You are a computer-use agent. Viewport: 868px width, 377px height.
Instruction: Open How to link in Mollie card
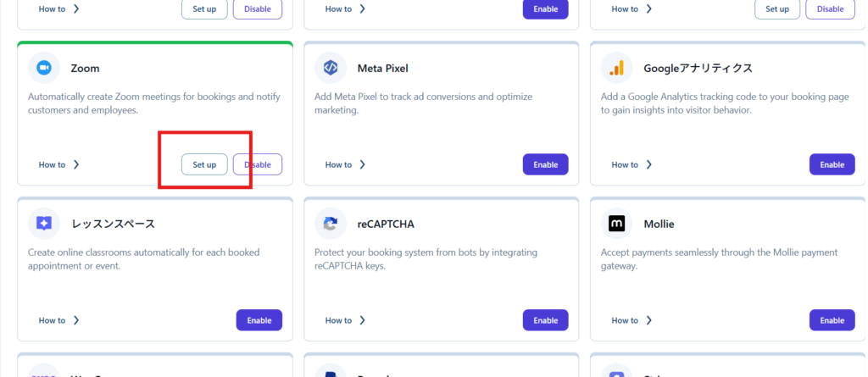(631, 320)
